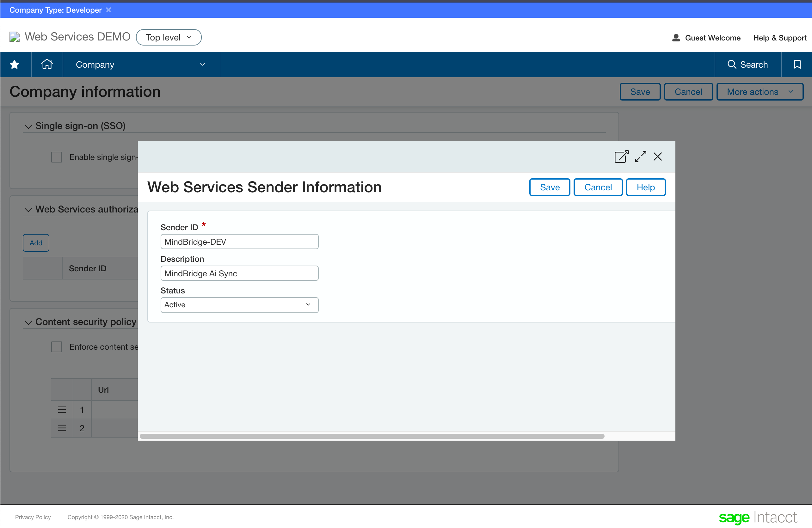Click the Sender ID column header
812x528 pixels.
[88, 268]
